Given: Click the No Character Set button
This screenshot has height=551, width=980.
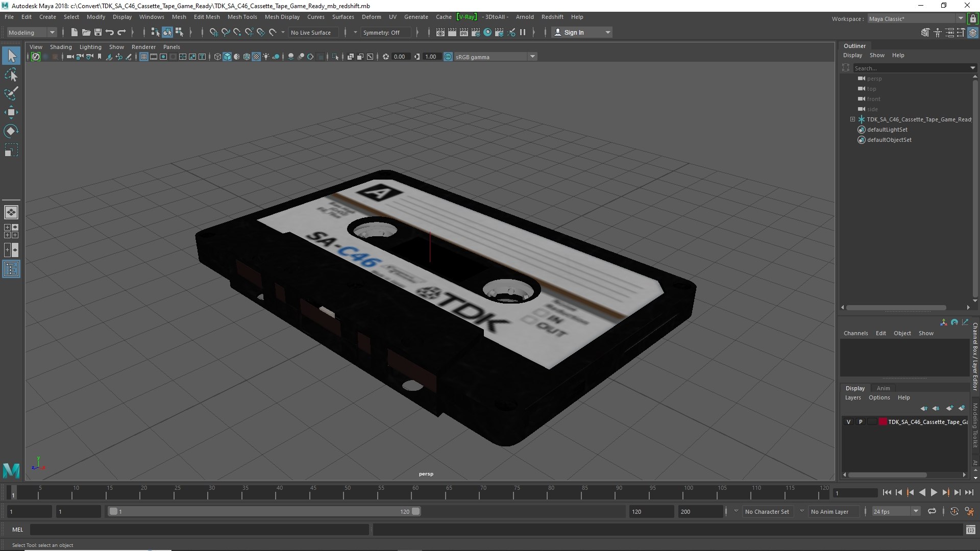Looking at the screenshot, I should tap(767, 511).
